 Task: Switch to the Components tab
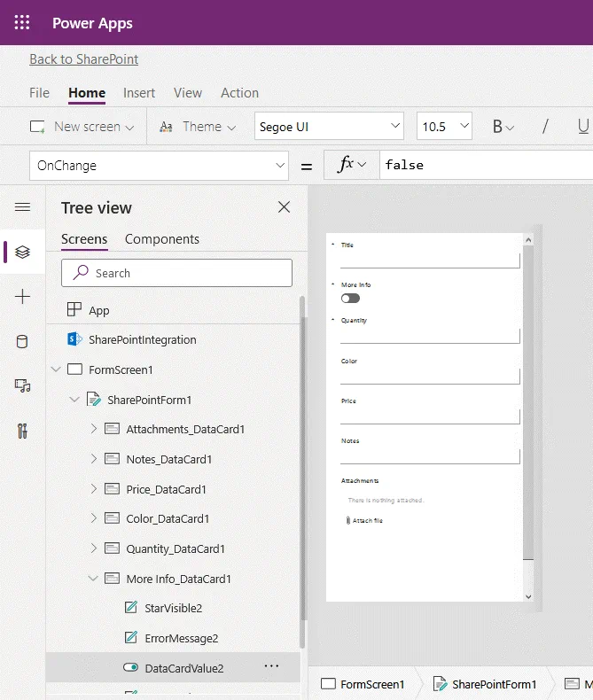click(162, 239)
